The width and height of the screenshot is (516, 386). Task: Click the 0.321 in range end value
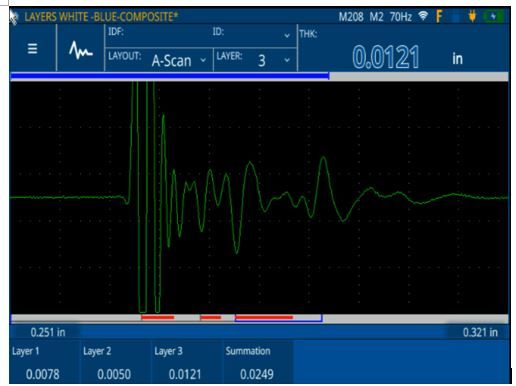[480, 332]
